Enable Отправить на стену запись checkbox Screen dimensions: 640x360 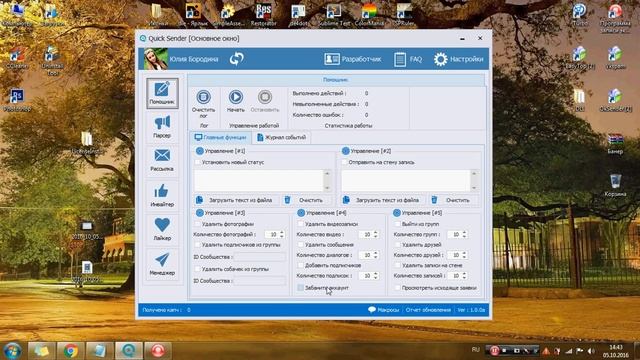click(x=344, y=162)
